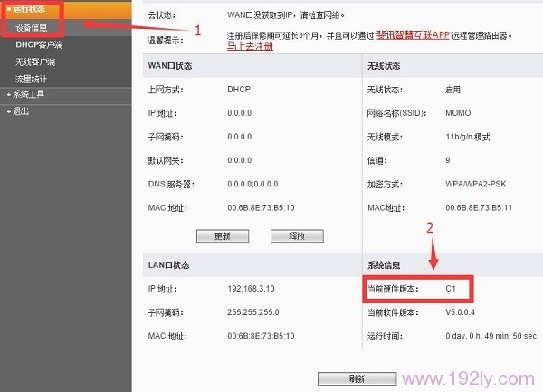This screenshot has height=392, width=543.
Task: Click 退出 to log out
Action: point(19,110)
